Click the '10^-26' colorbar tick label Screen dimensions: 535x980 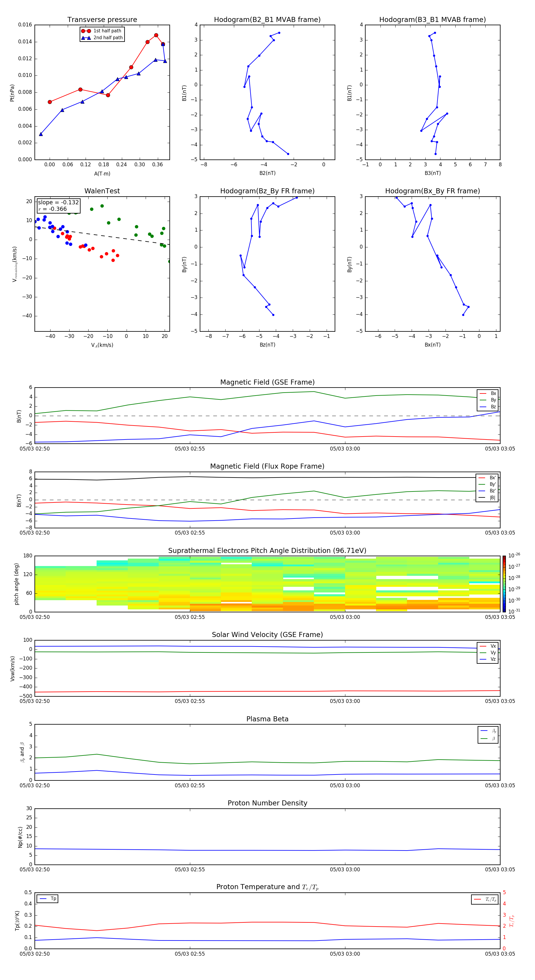(x=514, y=555)
